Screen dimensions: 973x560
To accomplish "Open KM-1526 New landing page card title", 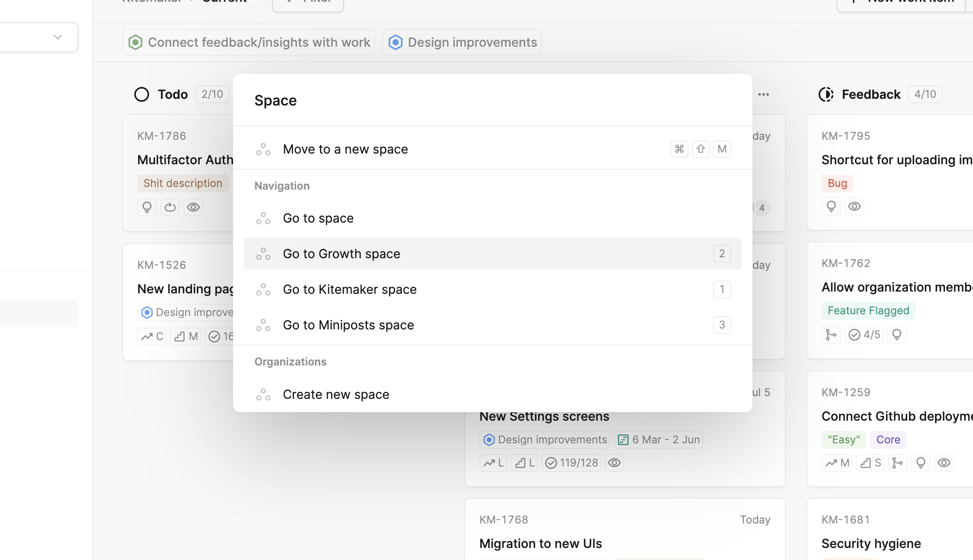I will click(185, 289).
